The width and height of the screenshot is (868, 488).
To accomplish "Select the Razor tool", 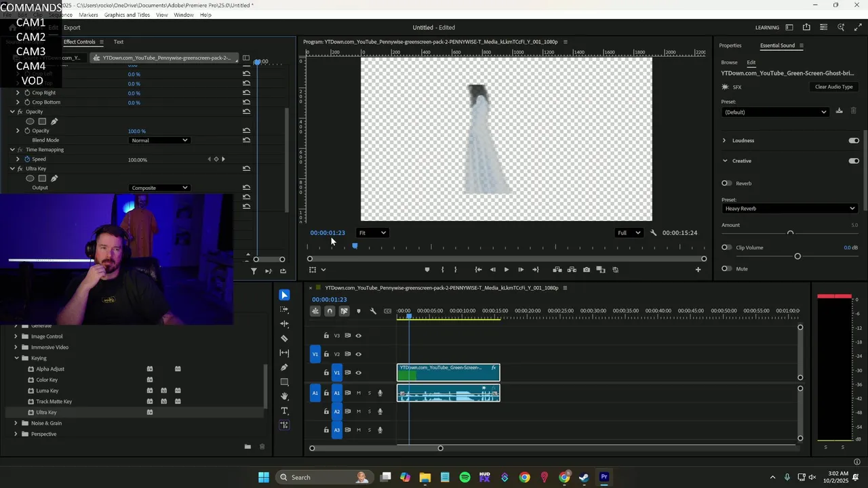I will coord(284,338).
